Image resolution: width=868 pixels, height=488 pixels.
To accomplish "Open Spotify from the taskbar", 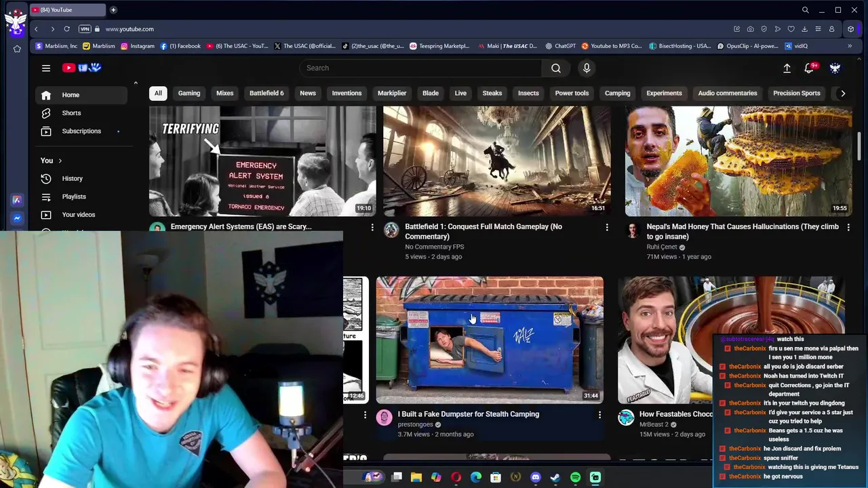I will click(575, 477).
